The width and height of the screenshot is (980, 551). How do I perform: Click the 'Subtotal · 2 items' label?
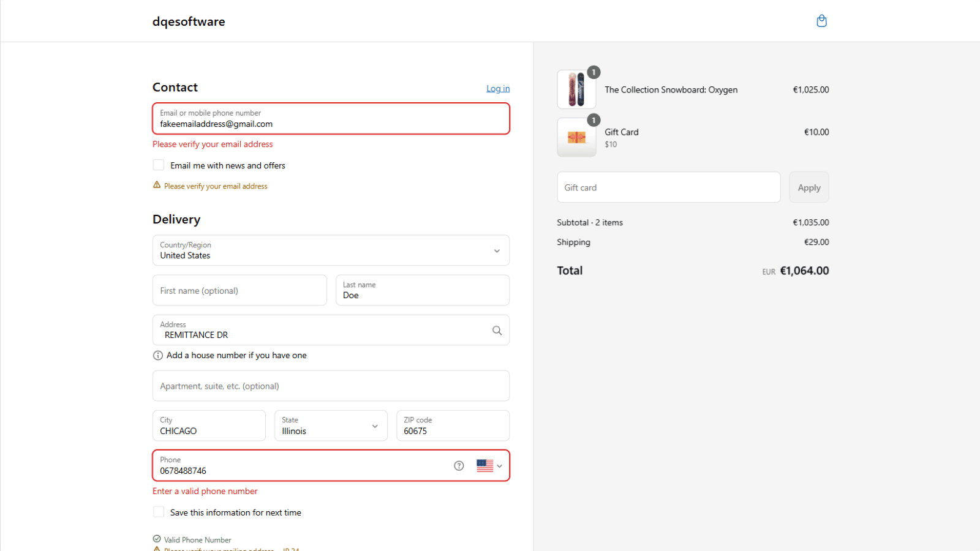click(590, 223)
